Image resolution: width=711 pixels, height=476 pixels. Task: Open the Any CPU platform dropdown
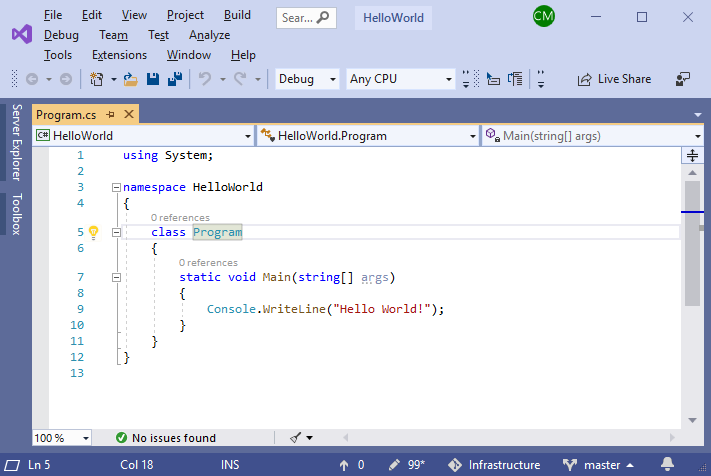point(401,79)
